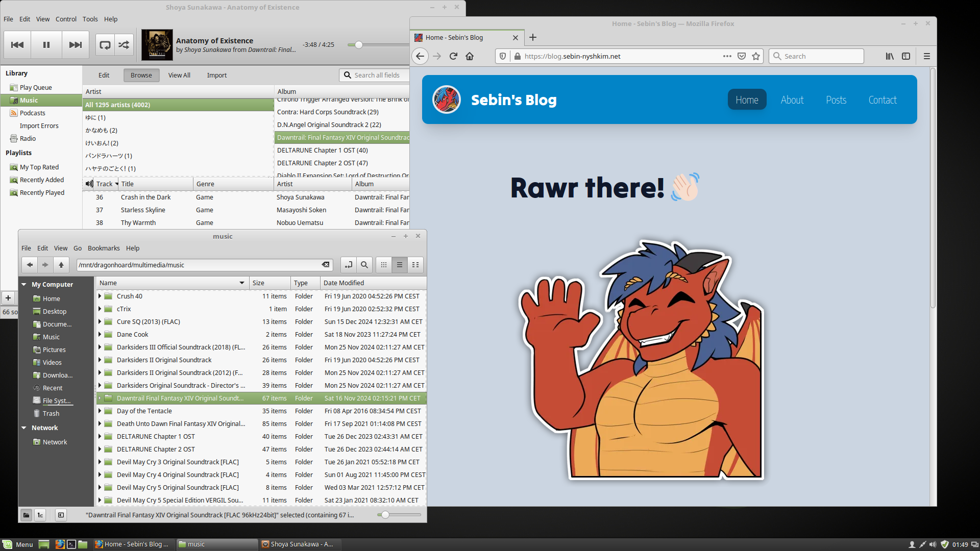Toggle repeat mode in Rhythmbox

point(105,45)
